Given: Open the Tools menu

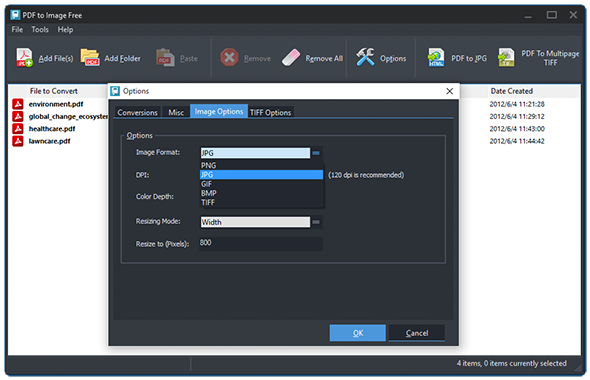Looking at the screenshot, I should 40,29.
